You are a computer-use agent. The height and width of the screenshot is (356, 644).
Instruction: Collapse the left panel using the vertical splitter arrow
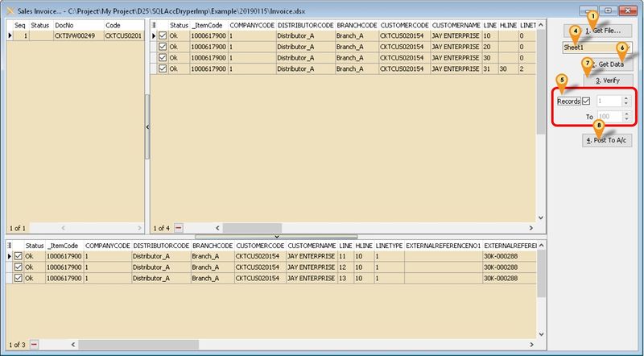coord(147,127)
